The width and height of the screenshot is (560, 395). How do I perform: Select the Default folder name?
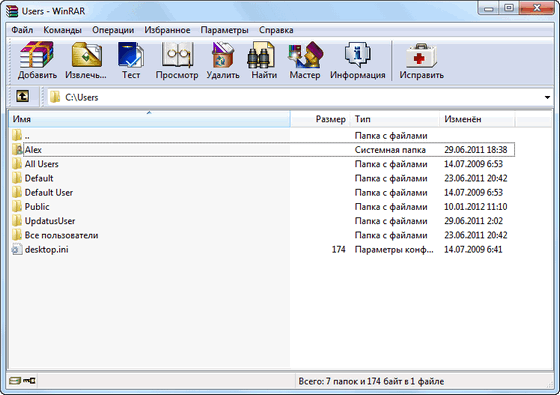coord(39,178)
